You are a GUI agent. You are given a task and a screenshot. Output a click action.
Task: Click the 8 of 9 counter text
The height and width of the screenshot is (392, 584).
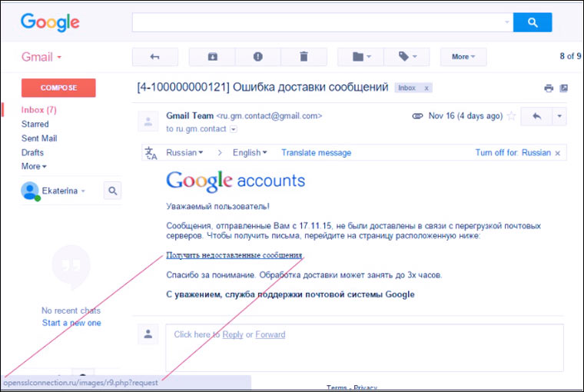pyautogui.click(x=570, y=56)
